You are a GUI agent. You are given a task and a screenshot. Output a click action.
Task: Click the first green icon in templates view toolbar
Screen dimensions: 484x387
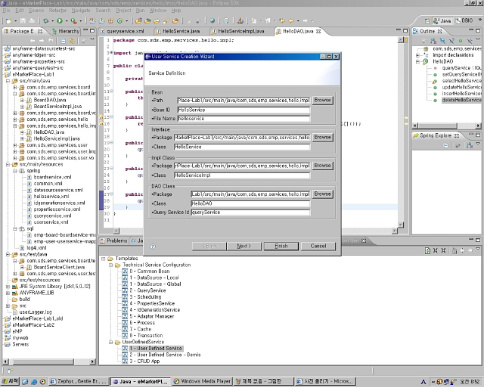[427, 250]
